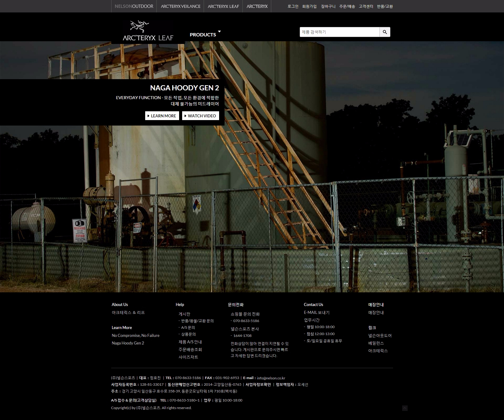
Task: Expand the PRODUCTS dropdown menu
Action: coord(205,34)
